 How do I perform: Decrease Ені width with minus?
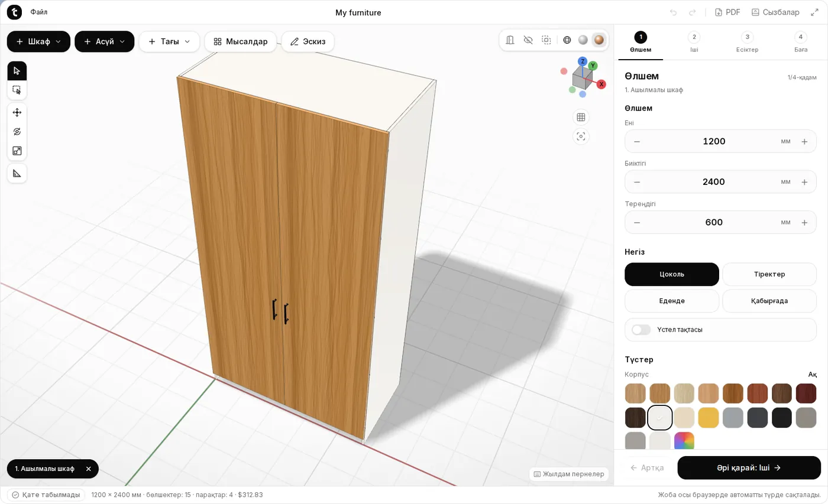[637, 141]
